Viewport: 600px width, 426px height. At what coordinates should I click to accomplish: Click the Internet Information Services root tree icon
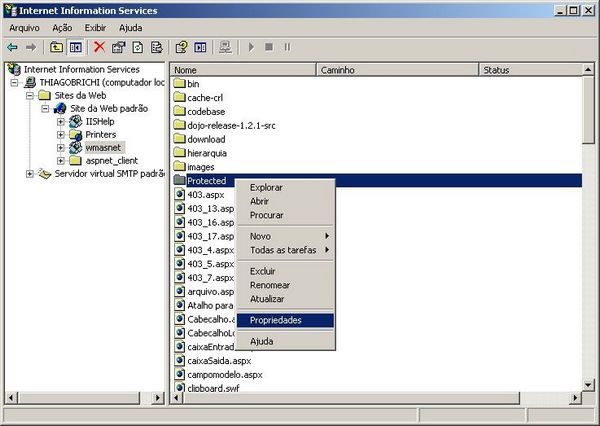14,69
